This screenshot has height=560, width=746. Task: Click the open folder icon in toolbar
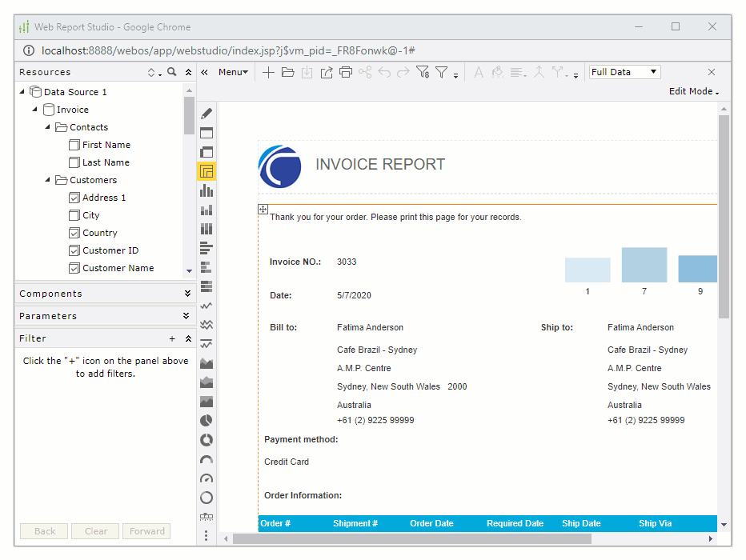289,72
